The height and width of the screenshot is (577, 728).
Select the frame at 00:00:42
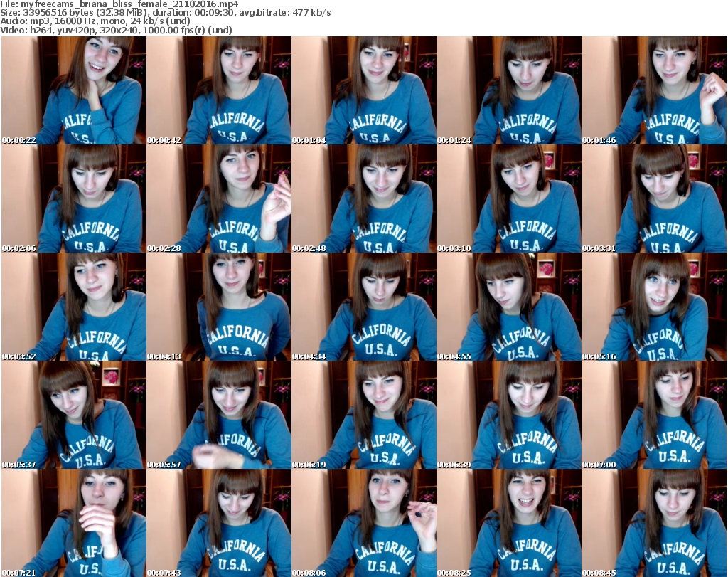click(x=218, y=90)
